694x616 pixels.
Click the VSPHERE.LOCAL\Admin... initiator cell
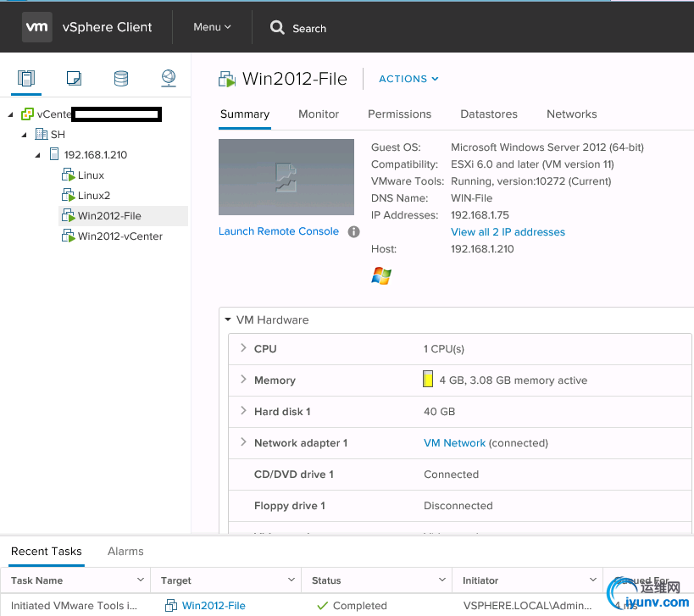click(527, 605)
